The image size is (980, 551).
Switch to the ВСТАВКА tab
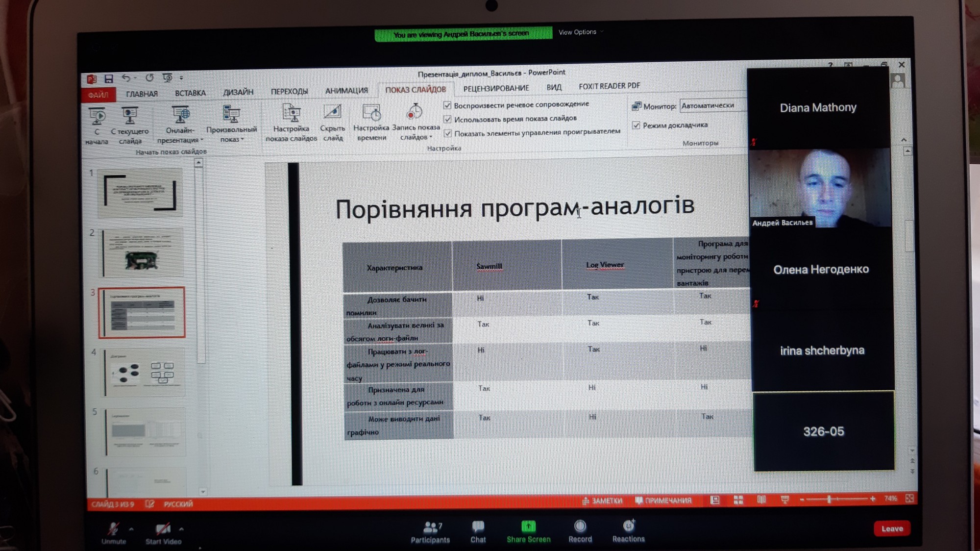(x=190, y=93)
